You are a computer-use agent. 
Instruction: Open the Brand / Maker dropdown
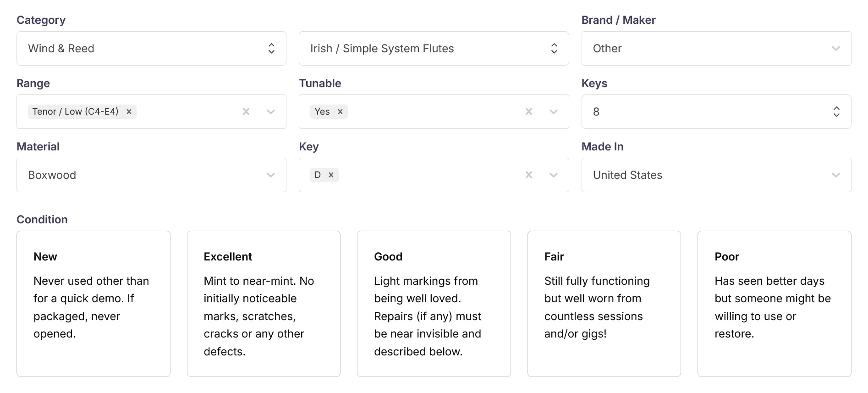click(716, 49)
